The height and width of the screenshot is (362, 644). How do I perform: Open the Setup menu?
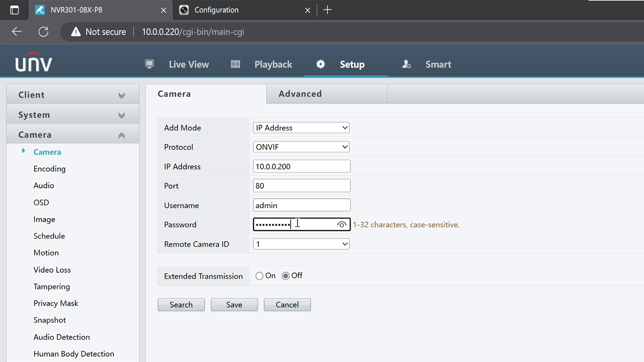pyautogui.click(x=352, y=64)
